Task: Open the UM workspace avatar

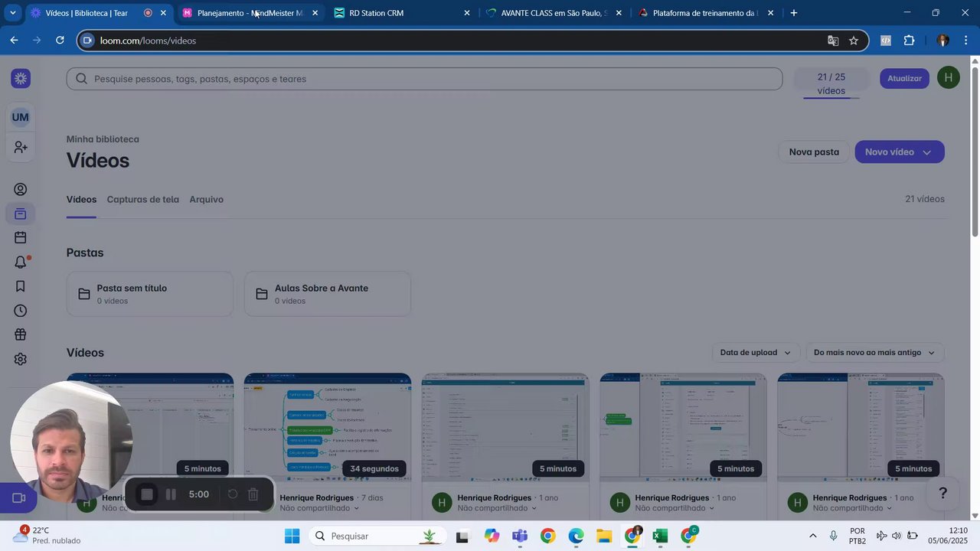Action: (21, 117)
